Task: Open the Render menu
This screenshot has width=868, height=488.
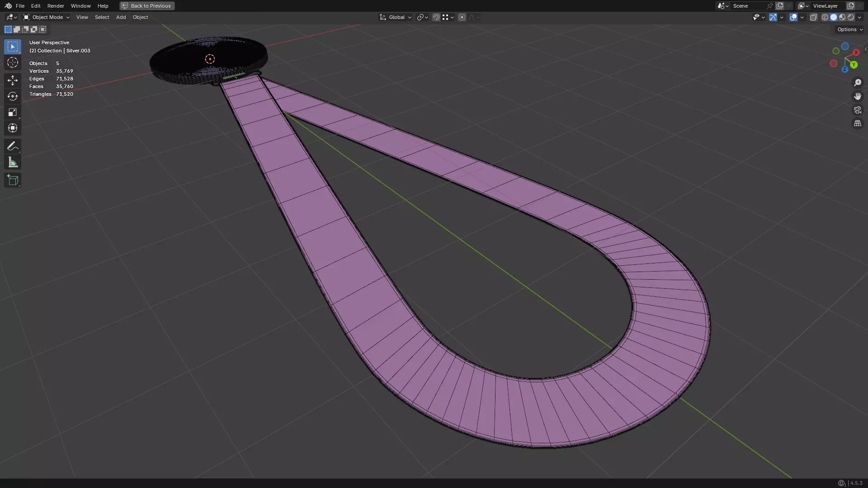Action: point(56,6)
